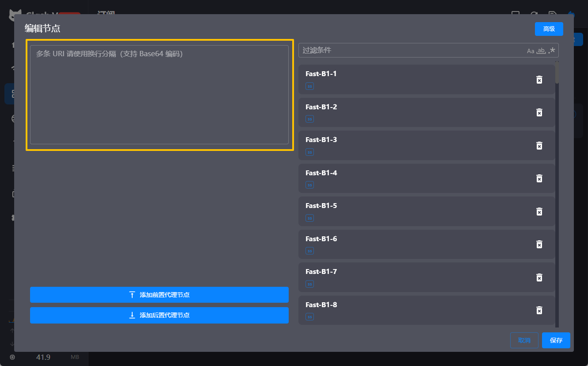Click the delete icon on Fast-B1-7
The height and width of the screenshot is (366, 588).
pyautogui.click(x=539, y=277)
